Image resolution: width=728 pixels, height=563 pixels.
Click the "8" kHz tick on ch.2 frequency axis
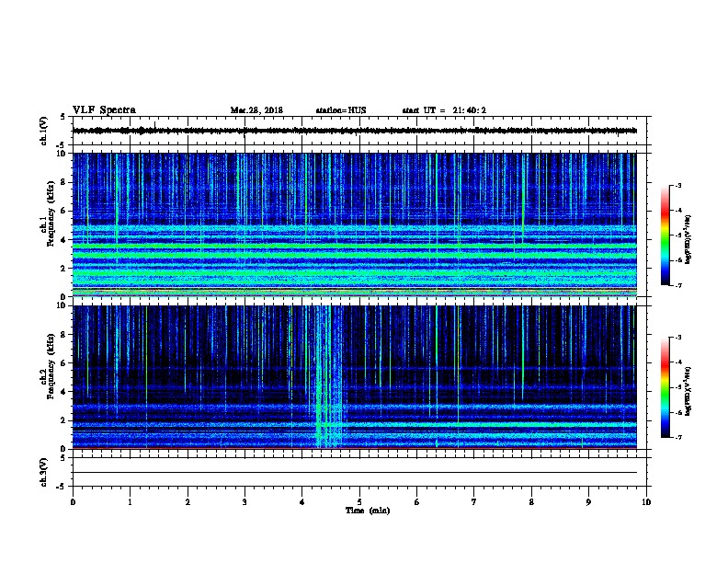click(x=64, y=335)
